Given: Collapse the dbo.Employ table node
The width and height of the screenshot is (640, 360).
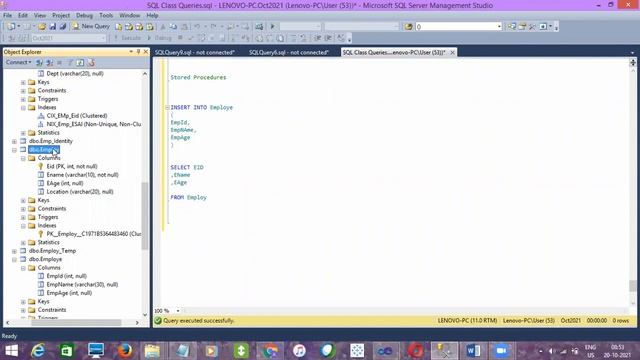Looking at the screenshot, I should (14, 150).
